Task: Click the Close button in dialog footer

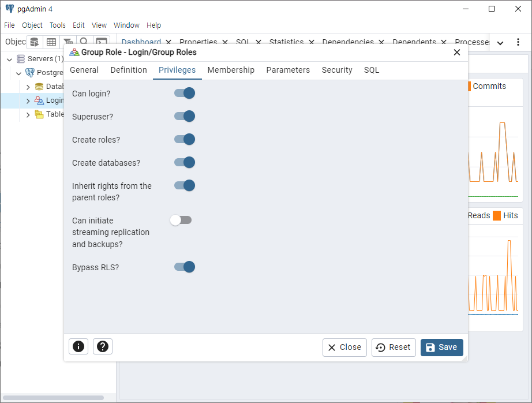Action: pos(344,348)
